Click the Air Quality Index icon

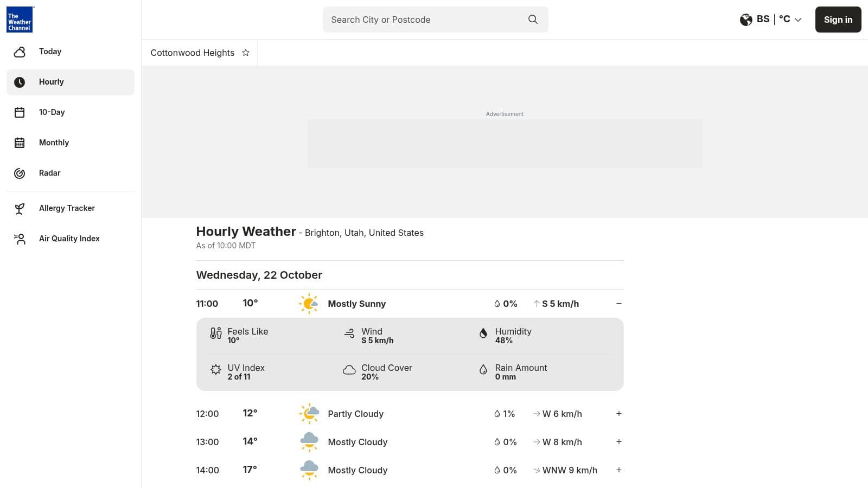[x=20, y=239]
